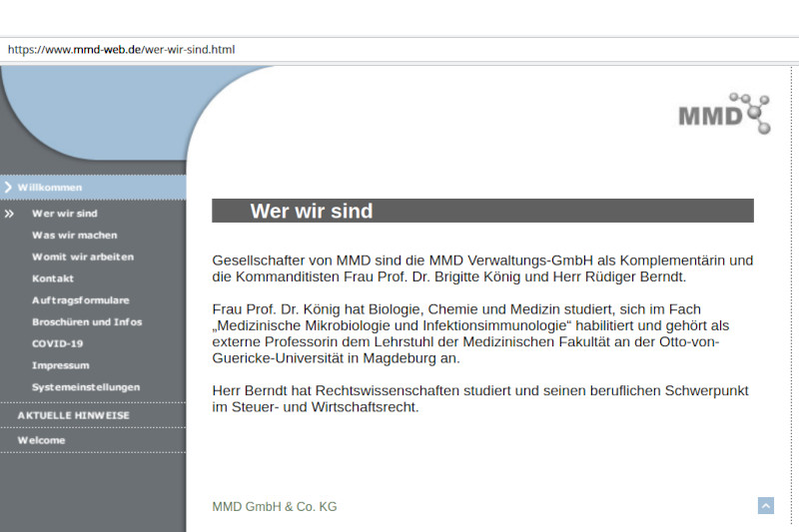Open the AKTUELLE HINWEISE section
The image size is (799, 532).
73,415
